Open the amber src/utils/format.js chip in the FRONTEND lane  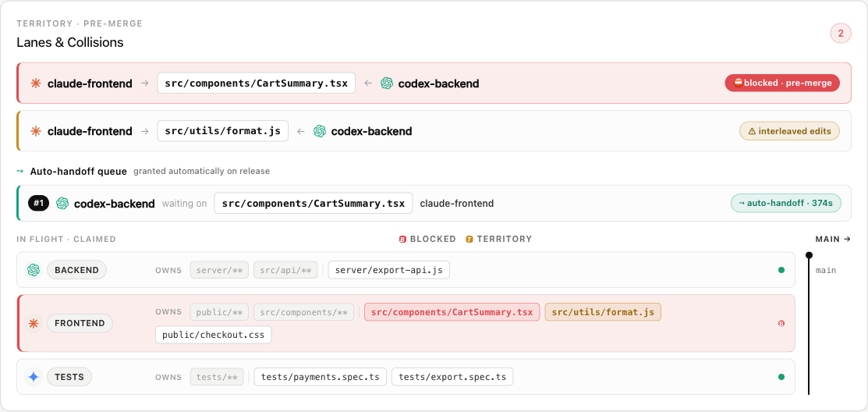pos(603,312)
